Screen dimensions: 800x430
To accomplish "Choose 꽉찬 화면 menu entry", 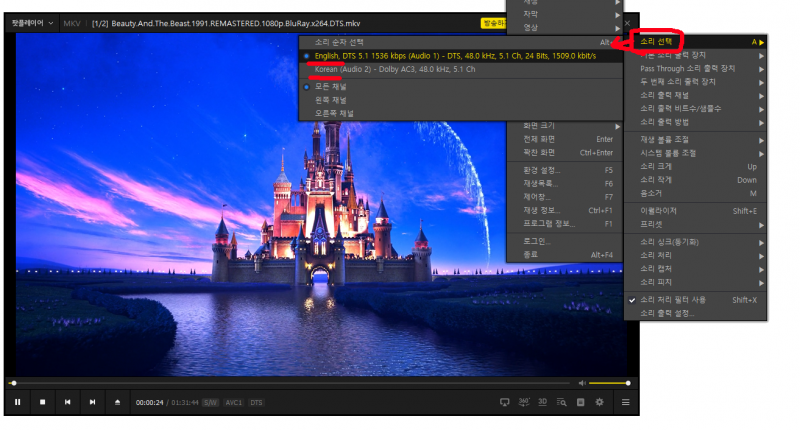I will coord(564,153).
